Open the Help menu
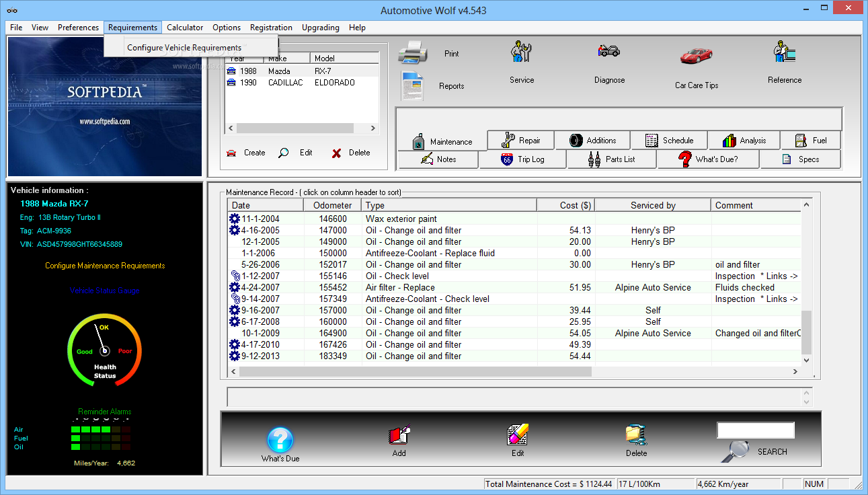Viewport: 868px width, 495px height. (x=357, y=28)
